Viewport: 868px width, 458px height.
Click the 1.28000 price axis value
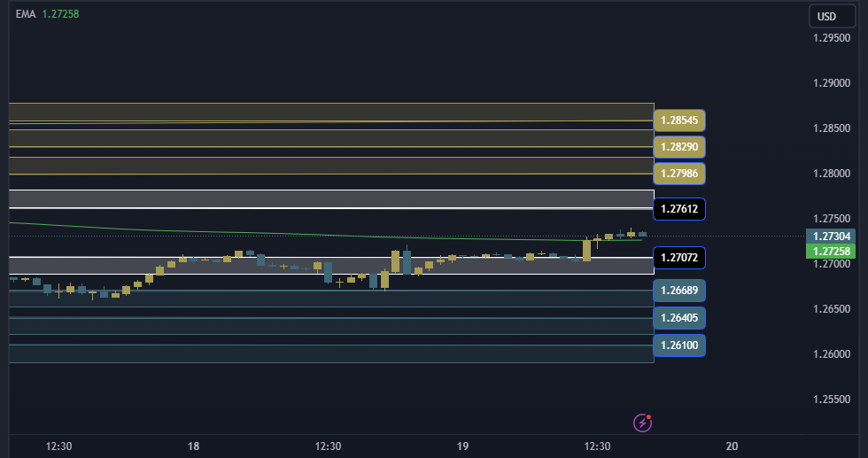tap(832, 174)
